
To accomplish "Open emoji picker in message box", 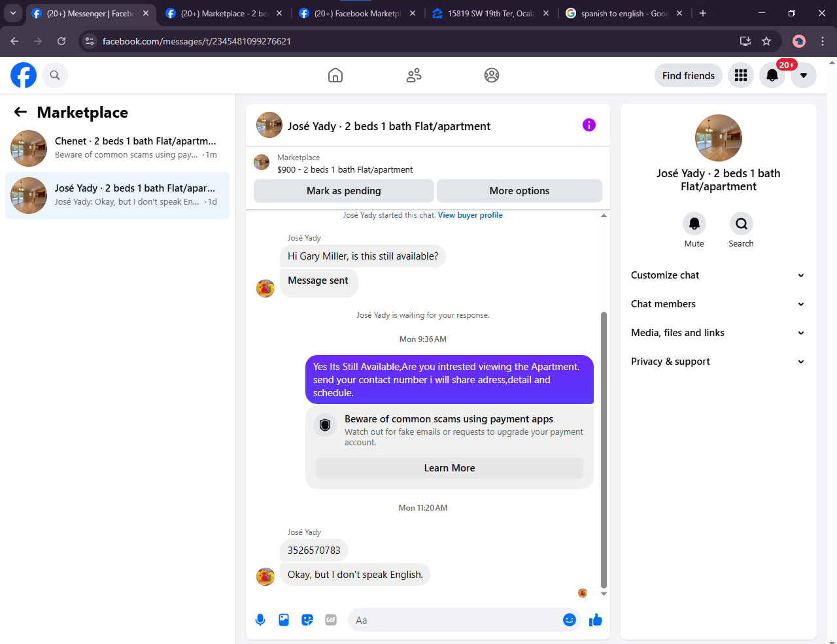I will click(570, 620).
